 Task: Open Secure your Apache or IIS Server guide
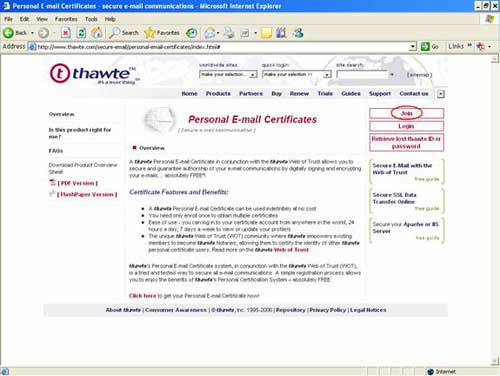pyautogui.click(x=406, y=230)
